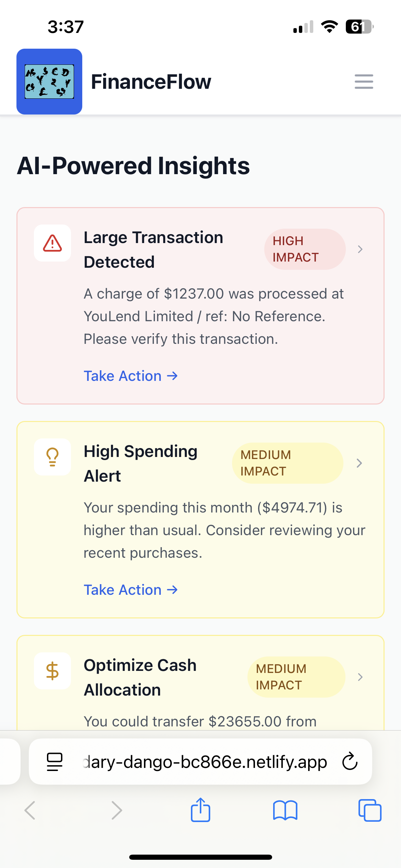Go back with the Safari back arrow
Viewport: 401px width, 868px height.
(30, 810)
